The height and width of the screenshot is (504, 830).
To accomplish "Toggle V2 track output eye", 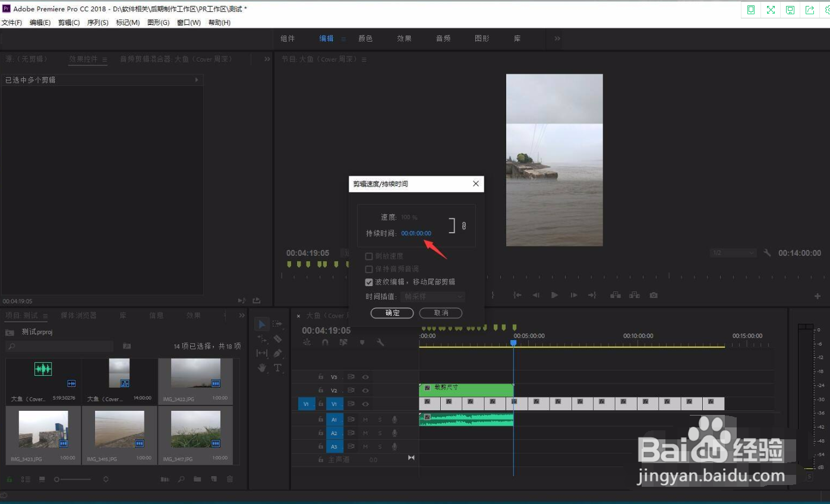I will (365, 390).
